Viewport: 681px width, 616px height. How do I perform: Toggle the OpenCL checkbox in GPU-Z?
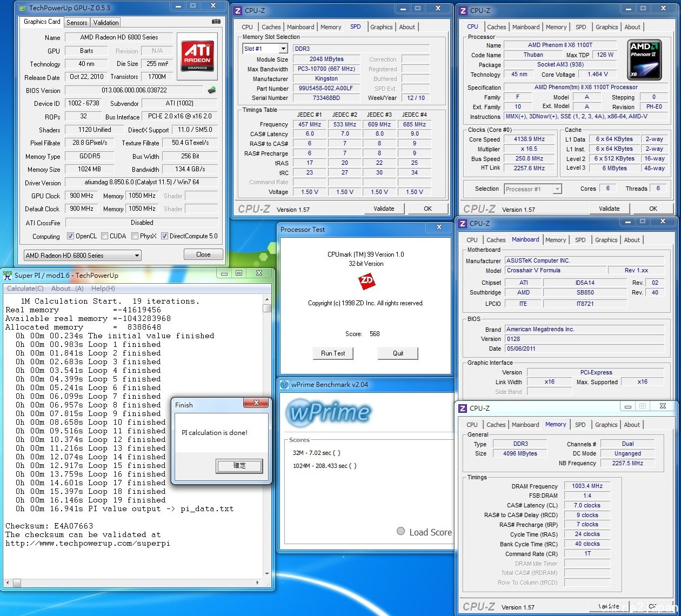coord(70,236)
